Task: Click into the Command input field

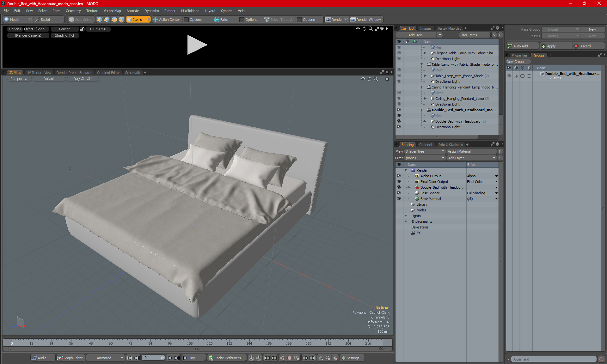Action: click(x=553, y=359)
